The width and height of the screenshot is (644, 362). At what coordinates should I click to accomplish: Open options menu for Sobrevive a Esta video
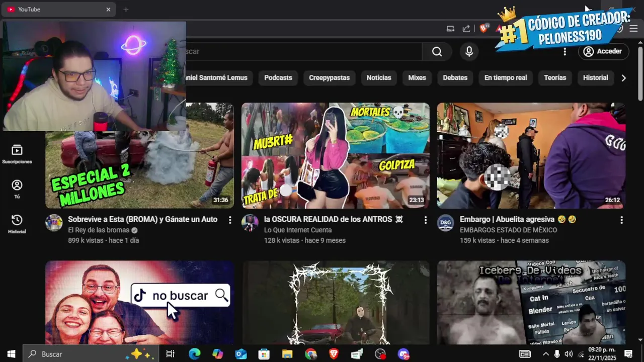click(230, 220)
